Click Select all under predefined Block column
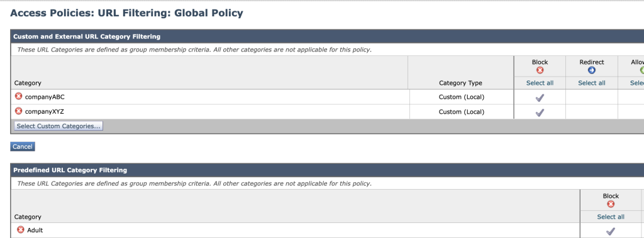 (611, 217)
